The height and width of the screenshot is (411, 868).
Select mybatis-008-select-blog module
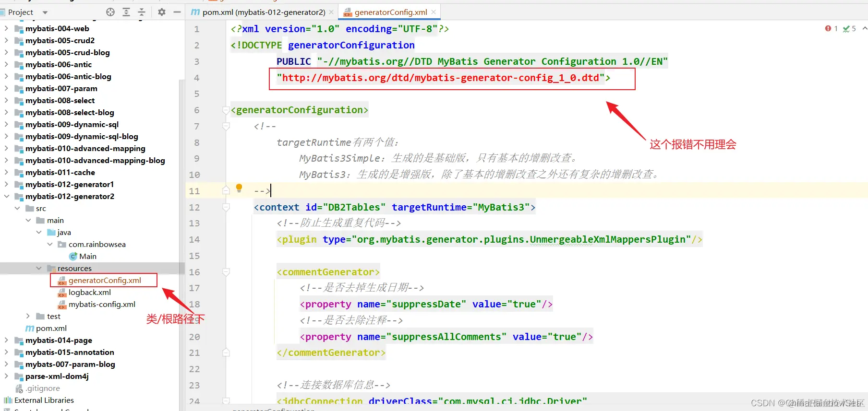pyautogui.click(x=70, y=113)
